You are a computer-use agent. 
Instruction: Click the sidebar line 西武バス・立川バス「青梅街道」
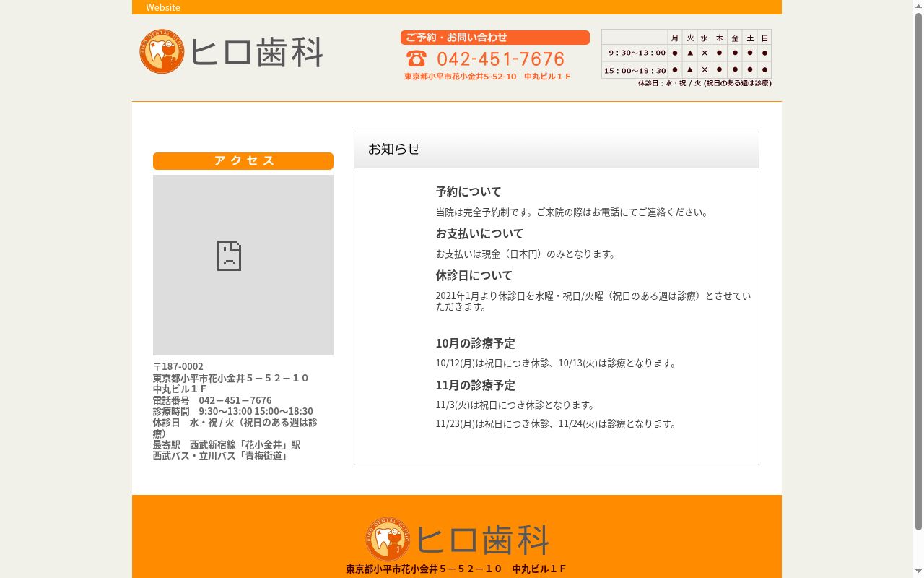[220, 456]
